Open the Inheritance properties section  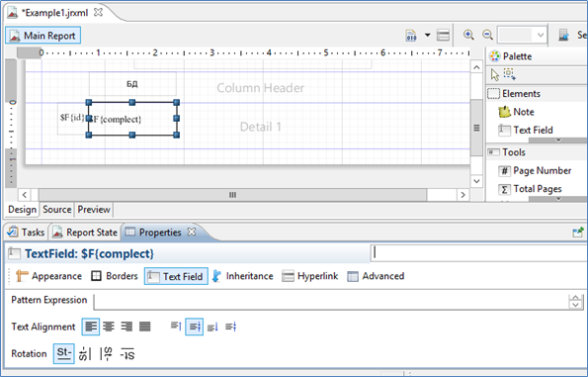point(242,276)
